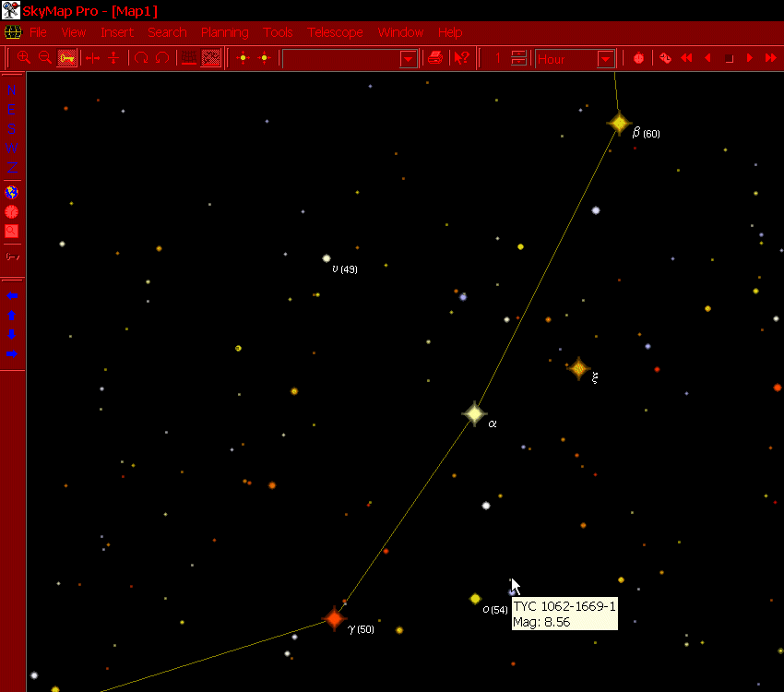Expand the empty search combo box
This screenshot has width=784, height=692.
[x=408, y=59]
